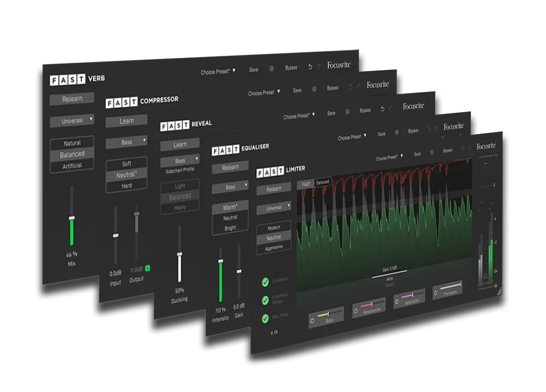This screenshot has width=546, height=392.
Task: Open settings gear in FAST Reveal window
Action: click(347, 112)
